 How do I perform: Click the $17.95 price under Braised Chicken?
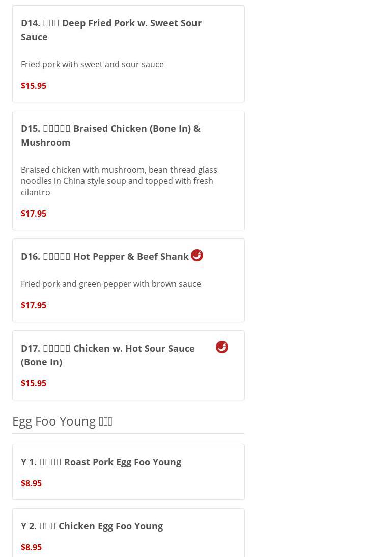34,214
